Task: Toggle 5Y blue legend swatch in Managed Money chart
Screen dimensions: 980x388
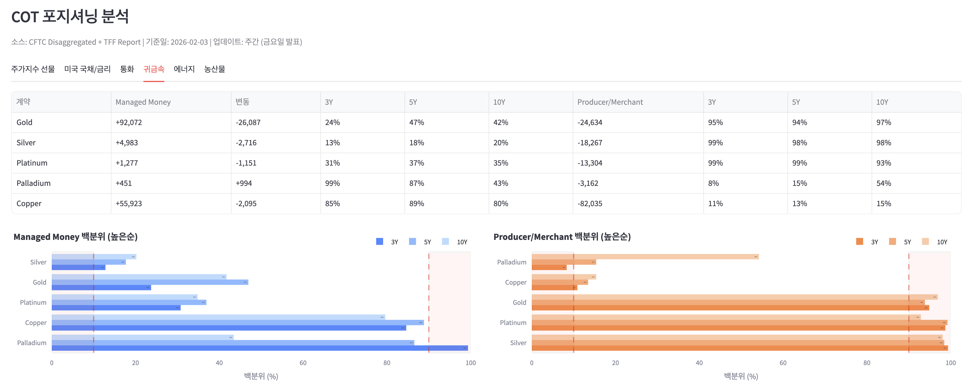Action: pyautogui.click(x=412, y=242)
